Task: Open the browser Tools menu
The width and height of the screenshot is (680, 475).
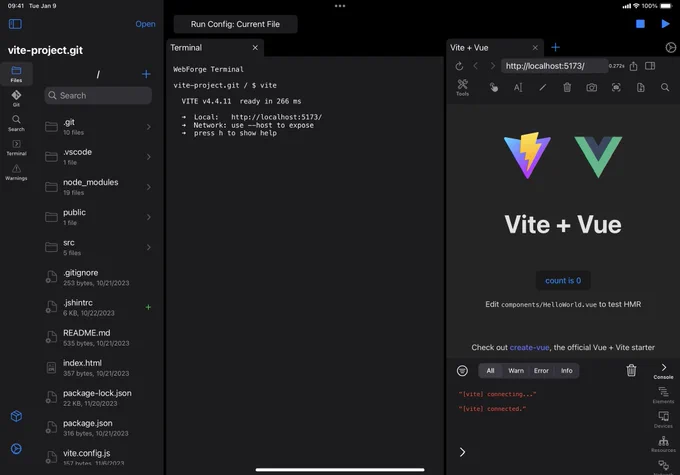Action: click(462, 87)
